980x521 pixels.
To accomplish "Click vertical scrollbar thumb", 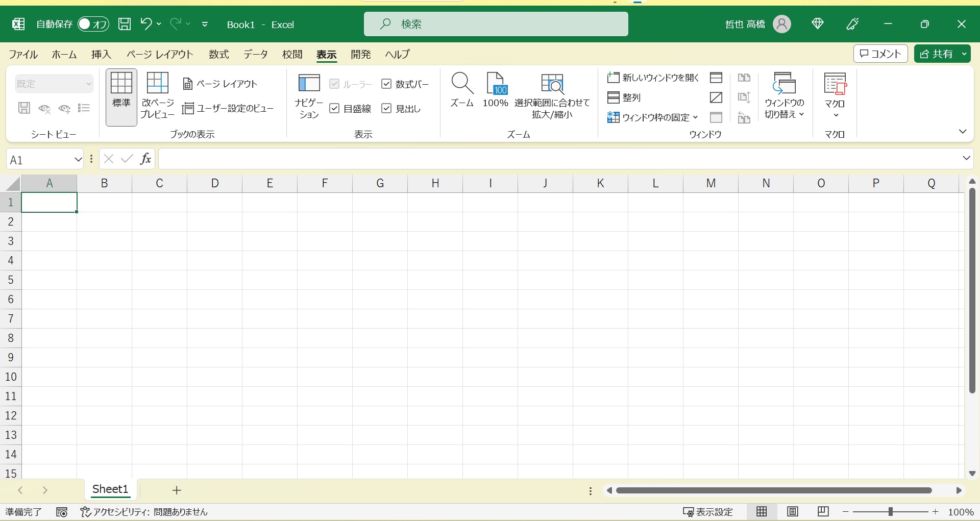I will [972, 290].
